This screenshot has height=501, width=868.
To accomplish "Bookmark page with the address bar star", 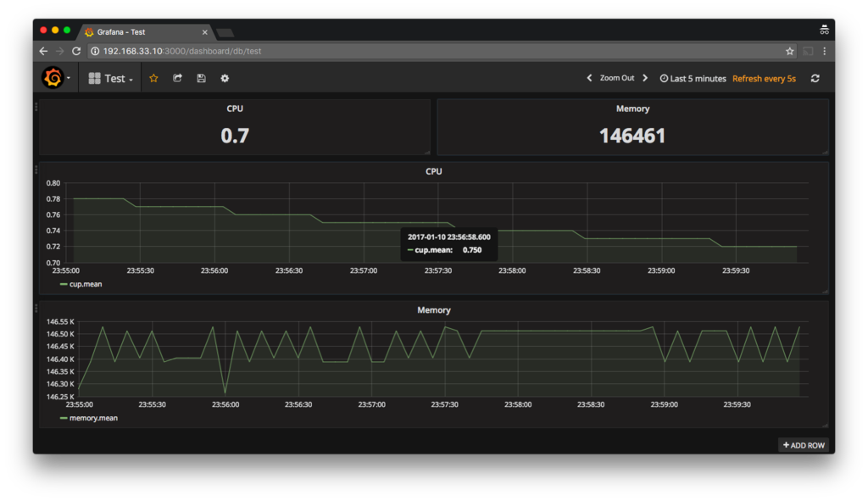I will tap(789, 51).
